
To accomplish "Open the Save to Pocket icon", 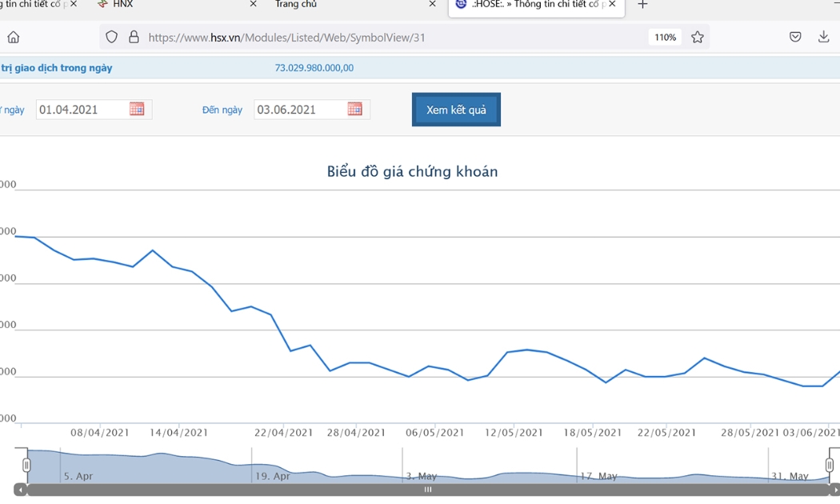I will click(x=795, y=37).
